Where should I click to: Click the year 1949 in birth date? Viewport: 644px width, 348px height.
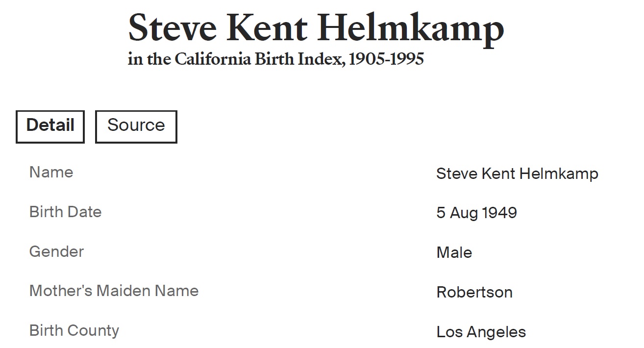(x=499, y=213)
